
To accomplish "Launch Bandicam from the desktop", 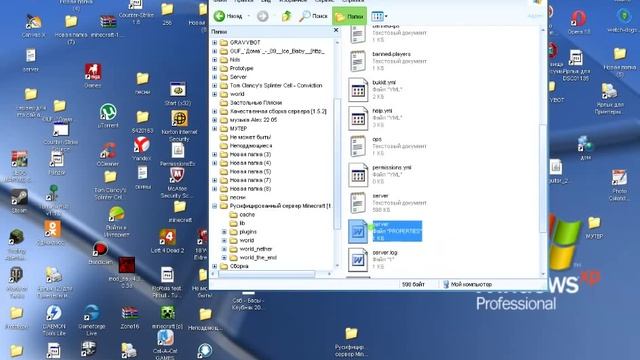I will (100, 252).
